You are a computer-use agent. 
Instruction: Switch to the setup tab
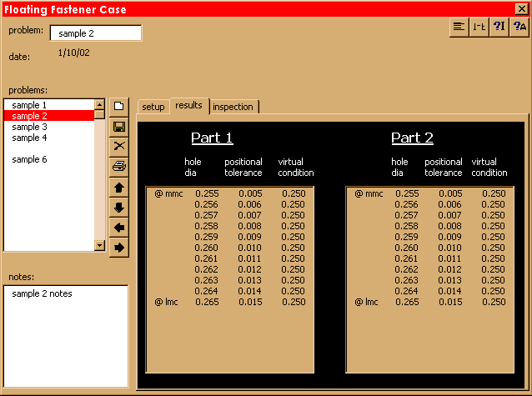coord(153,107)
